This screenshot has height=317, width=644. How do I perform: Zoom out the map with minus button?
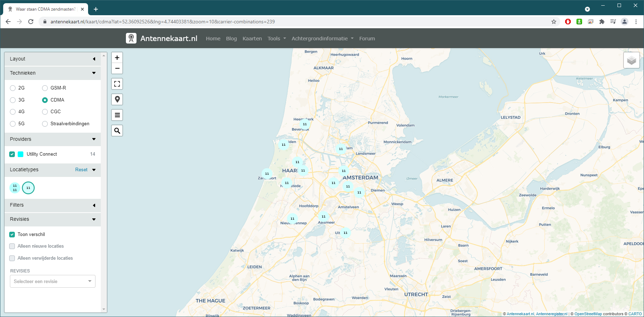(x=117, y=68)
